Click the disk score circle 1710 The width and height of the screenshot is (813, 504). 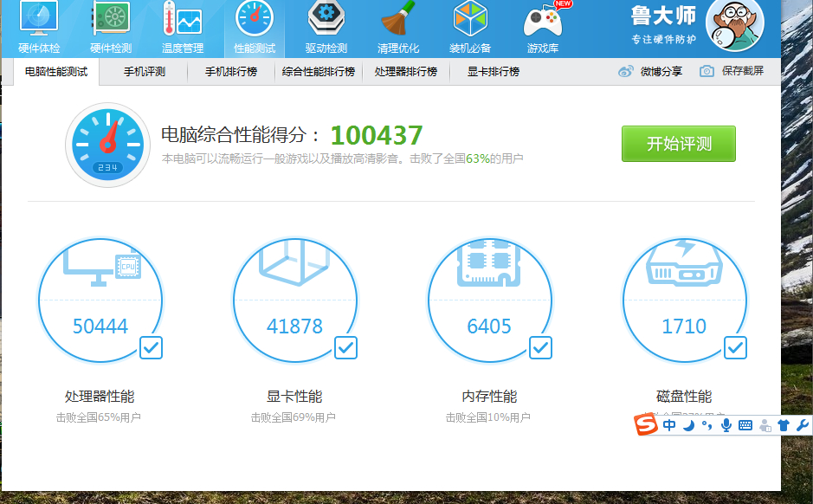684,300
